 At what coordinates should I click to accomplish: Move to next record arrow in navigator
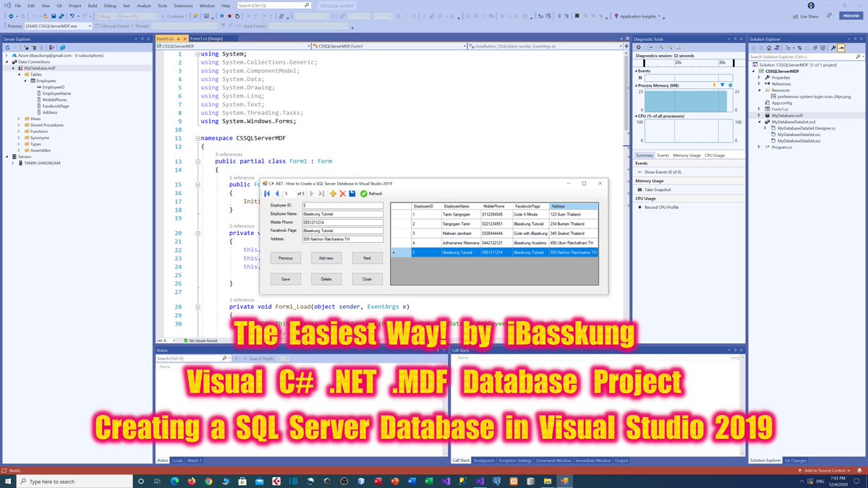click(312, 194)
